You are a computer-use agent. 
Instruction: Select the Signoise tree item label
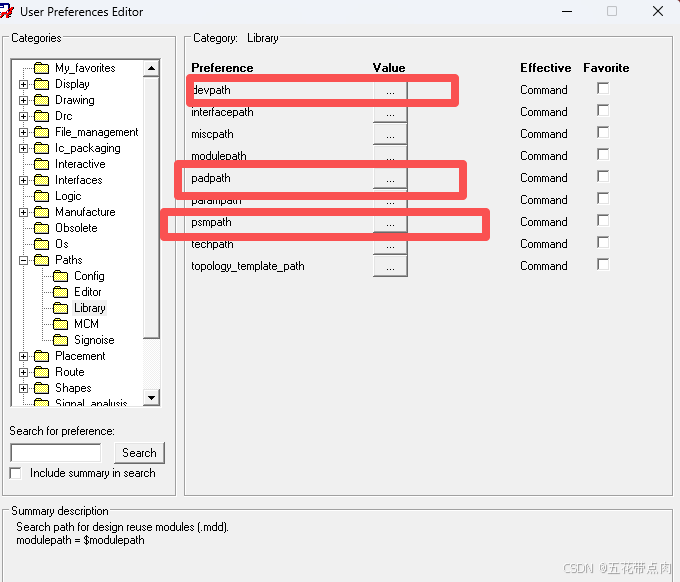[94, 340]
